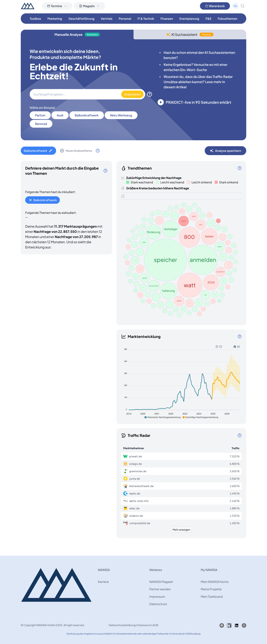Click the bubble chart home icon
This screenshot has width=267, height=644.
coord(123,196)
